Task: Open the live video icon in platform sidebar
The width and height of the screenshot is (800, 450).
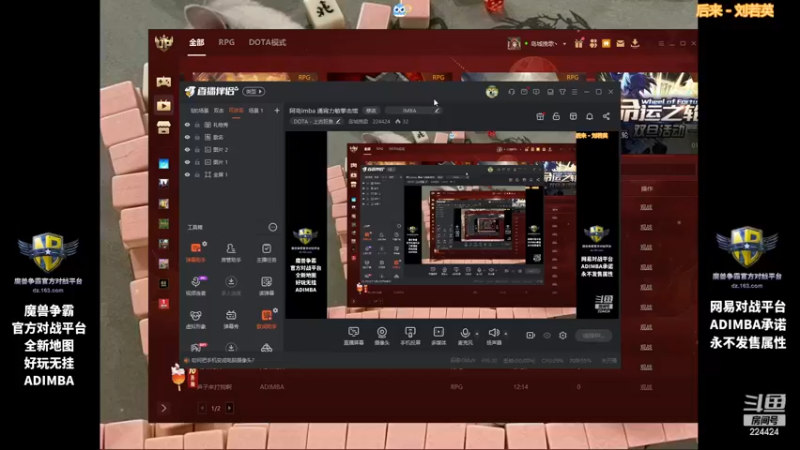Action: (x=163, y=105)
